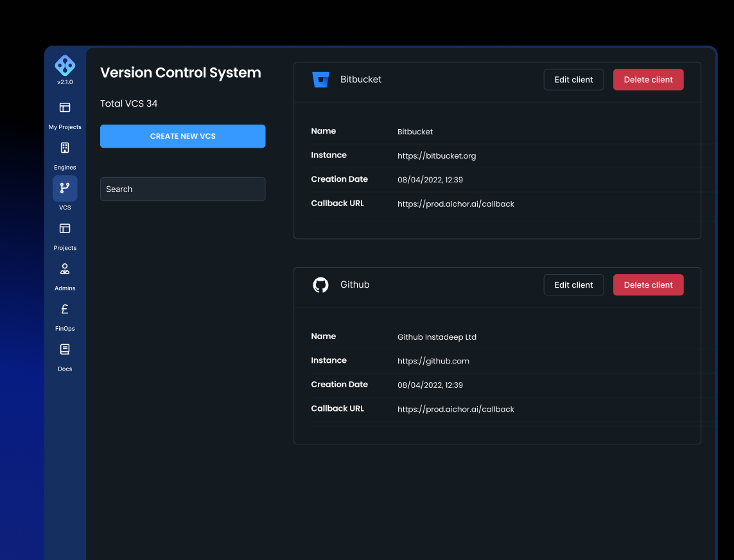The width and height of the screenshot is (734, 560).
Task: Click the AIchor logo icon
Action: (65, 66)
